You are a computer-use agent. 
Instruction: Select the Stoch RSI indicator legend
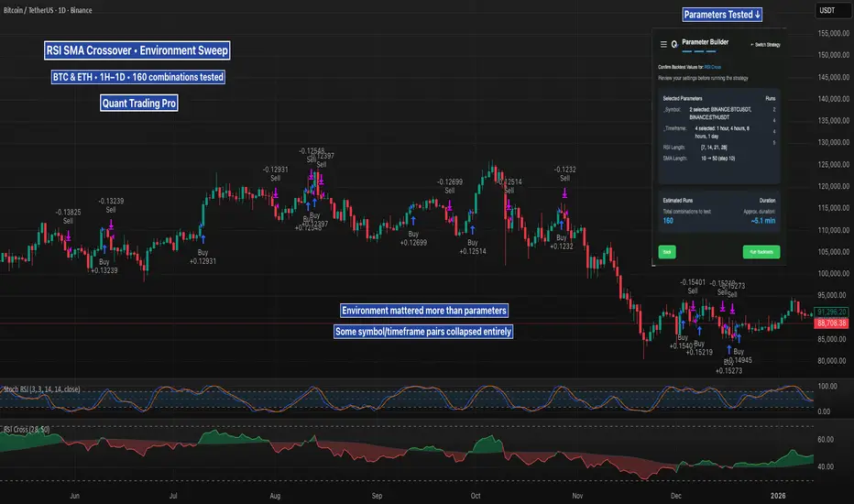(42, 389)
